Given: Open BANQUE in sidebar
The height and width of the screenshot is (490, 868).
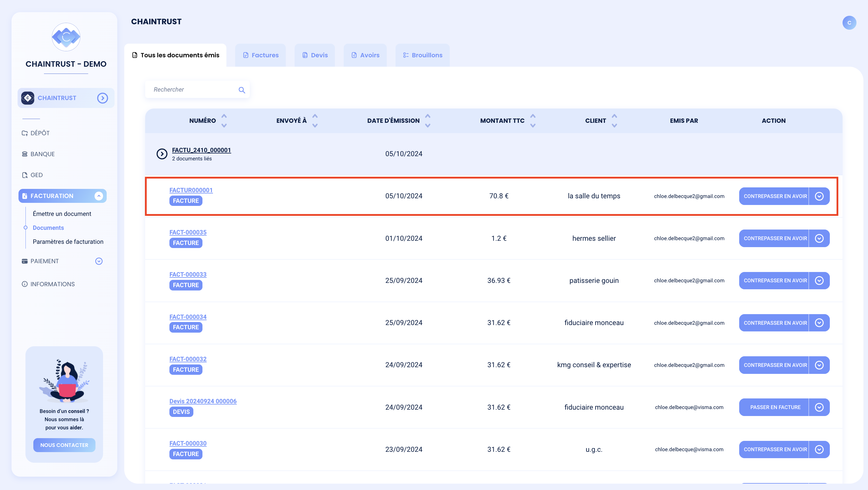Looking at the screenshot, I should pyautogui.click(x=38, y=154).
